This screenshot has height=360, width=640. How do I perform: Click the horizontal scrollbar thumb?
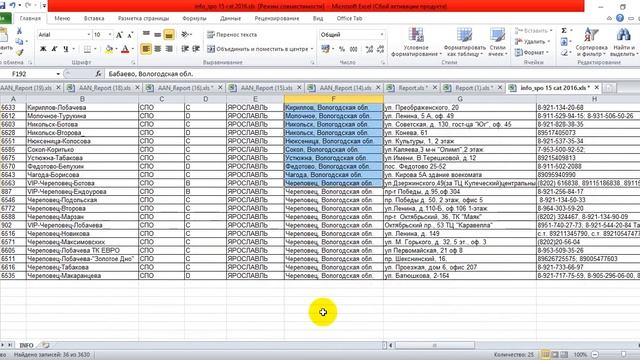point(435,346)
